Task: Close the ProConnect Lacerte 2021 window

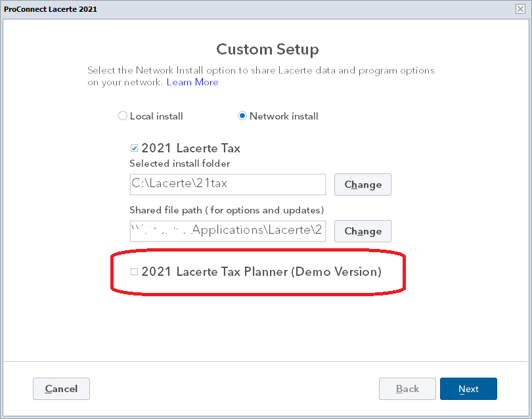Action: click(x=520, y=9)
